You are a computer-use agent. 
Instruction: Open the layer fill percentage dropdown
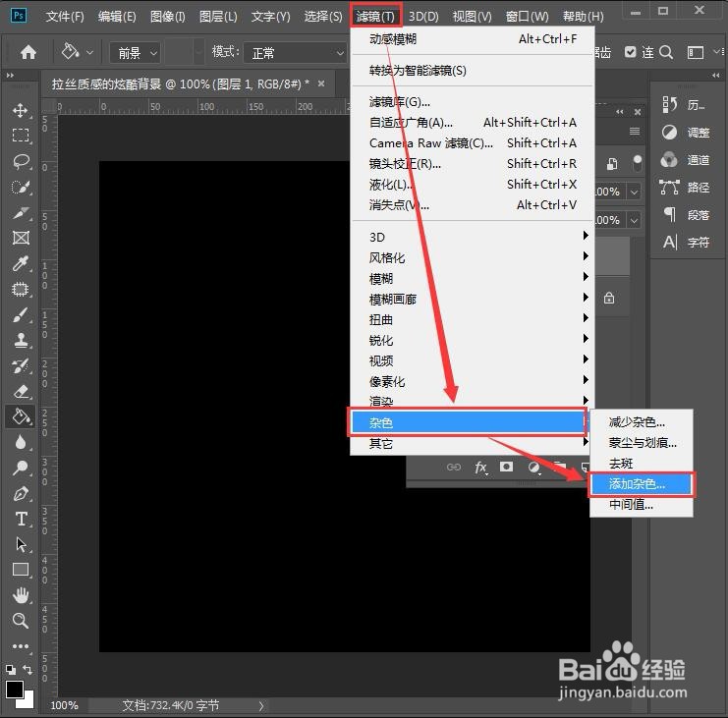point(635,220)
